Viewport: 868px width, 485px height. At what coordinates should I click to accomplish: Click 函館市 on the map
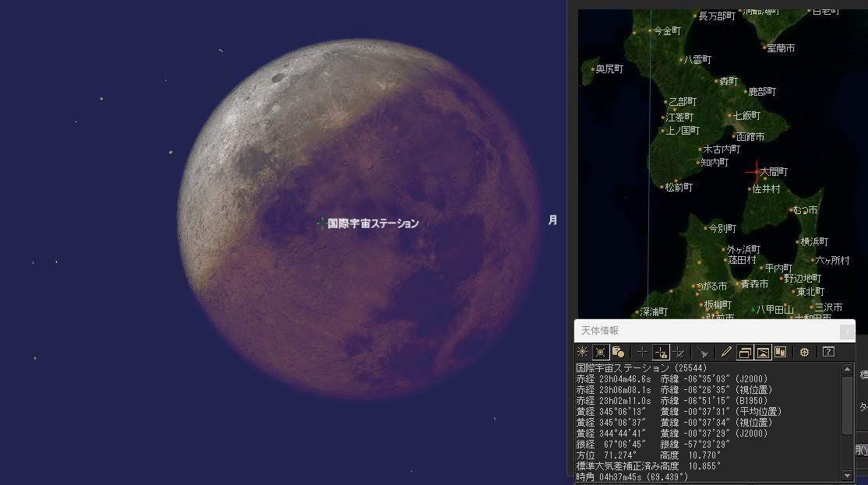(750, 137)
